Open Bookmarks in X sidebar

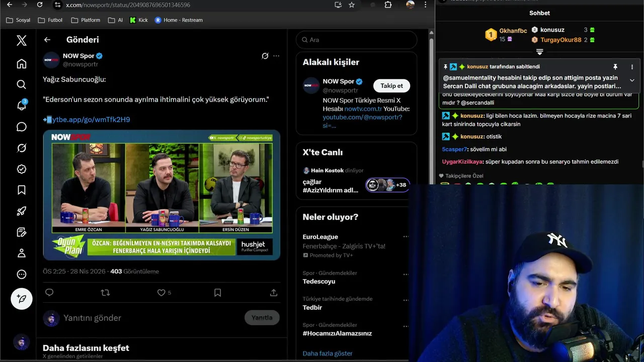point(21,190)
